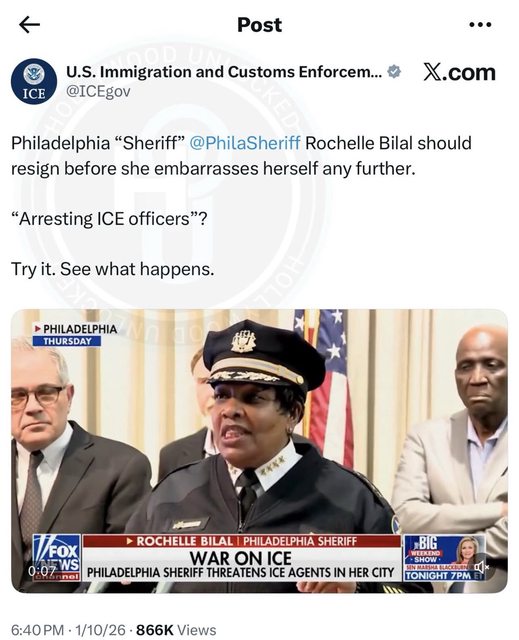Unmute the video with speaker icon
519x640 pixels.
(480, 567)
